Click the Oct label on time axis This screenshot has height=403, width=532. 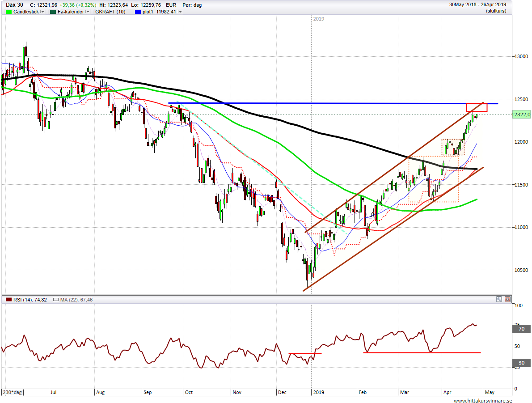189,392
